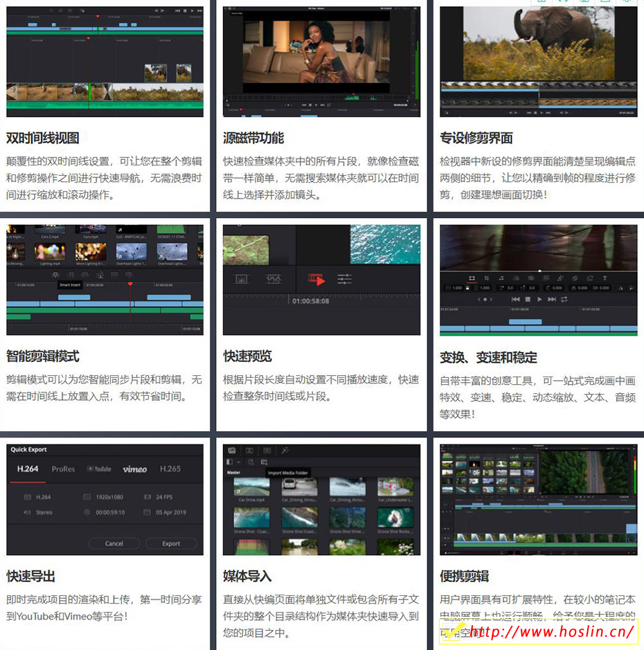Select the YouTube tab in Quick Export
Viewport: 644px width, 650px height.
[x=99, y=469]
